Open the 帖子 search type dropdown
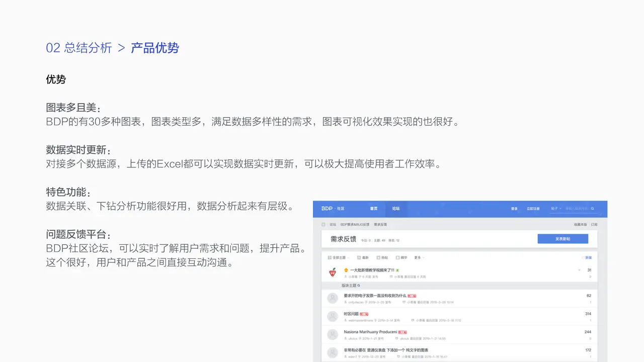 [556, 209]
